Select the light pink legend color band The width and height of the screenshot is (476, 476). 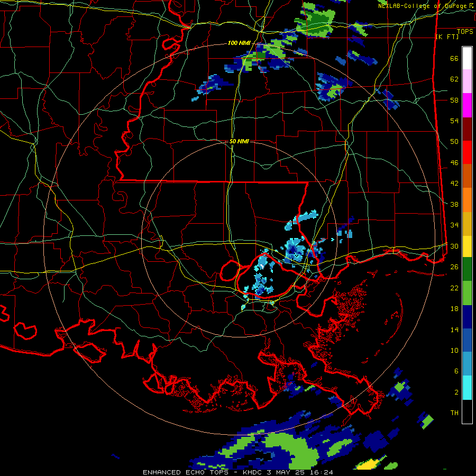(467, 81)
